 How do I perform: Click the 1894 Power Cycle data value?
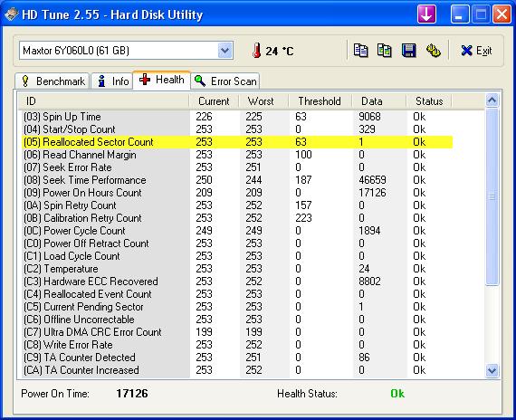point(369,231)
